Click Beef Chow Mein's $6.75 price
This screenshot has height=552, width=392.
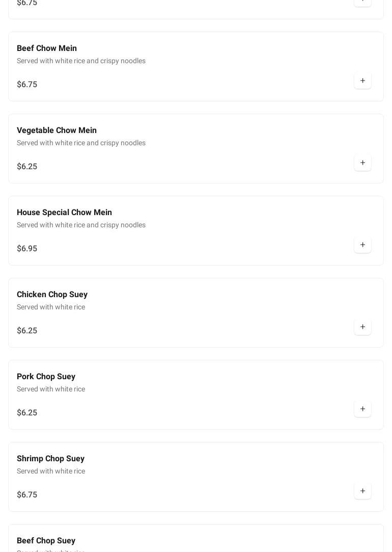tap(27, 85)
